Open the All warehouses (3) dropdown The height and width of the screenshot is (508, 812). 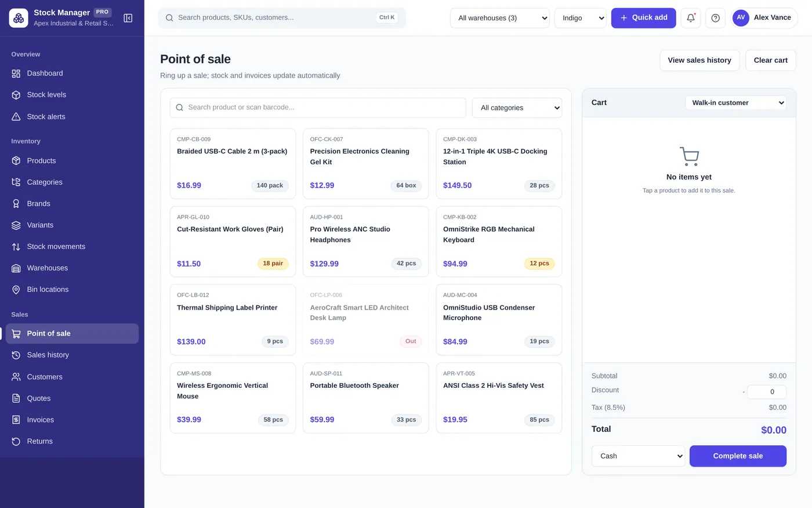click(500, 18)
